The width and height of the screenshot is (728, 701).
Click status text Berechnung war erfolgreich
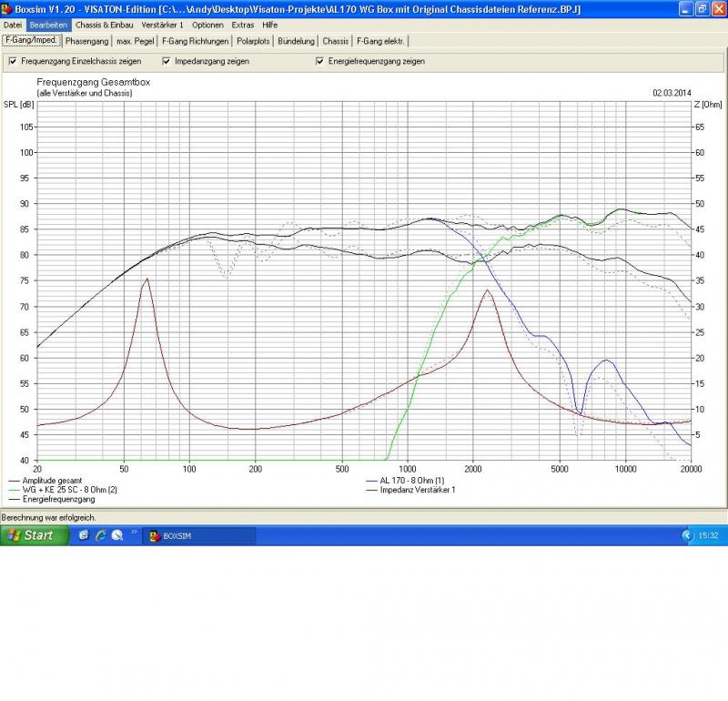[x=48, y=517]
